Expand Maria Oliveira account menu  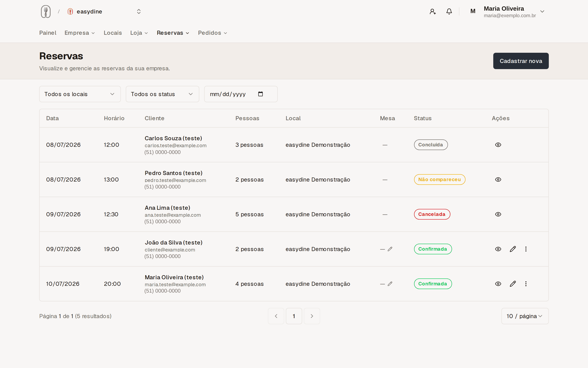(x=542, y=11)
